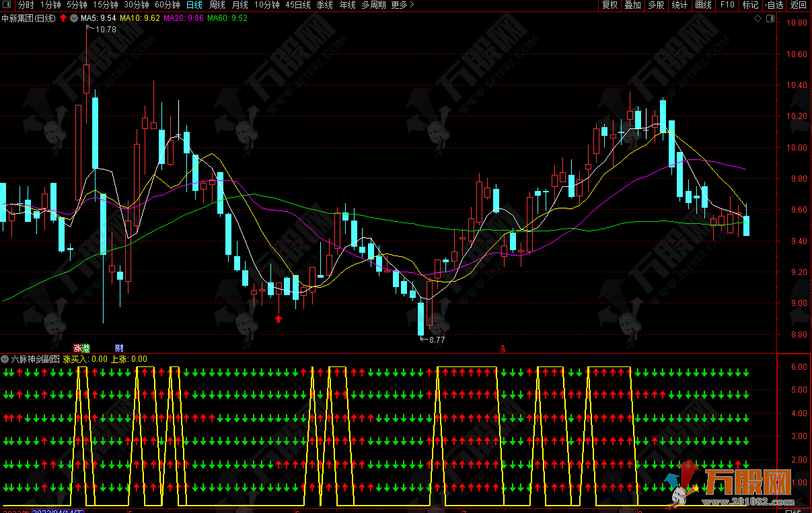This screenshot has width=812, height=513.
Task: Open the 多周期 multi-period view
Action: pos(373,5)
